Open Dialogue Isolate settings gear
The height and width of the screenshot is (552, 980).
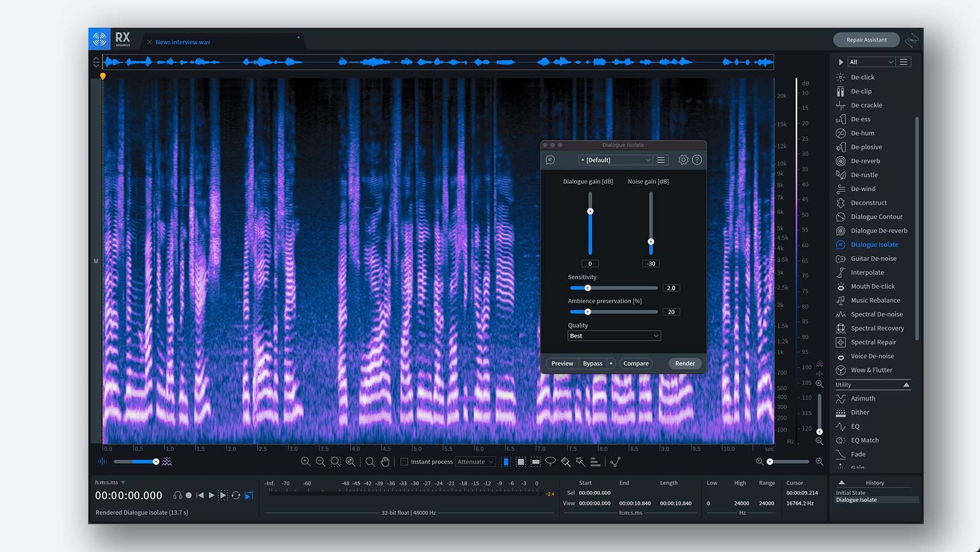click(683, 160)
